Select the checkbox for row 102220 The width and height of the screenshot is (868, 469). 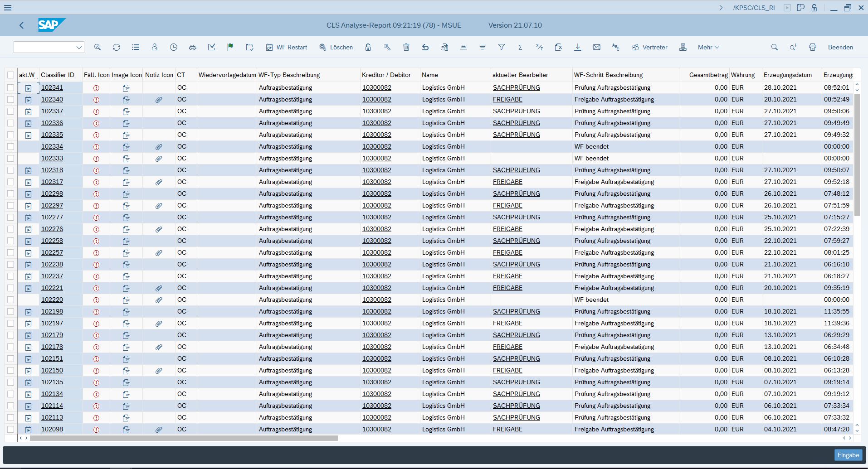tap(10, 300)
